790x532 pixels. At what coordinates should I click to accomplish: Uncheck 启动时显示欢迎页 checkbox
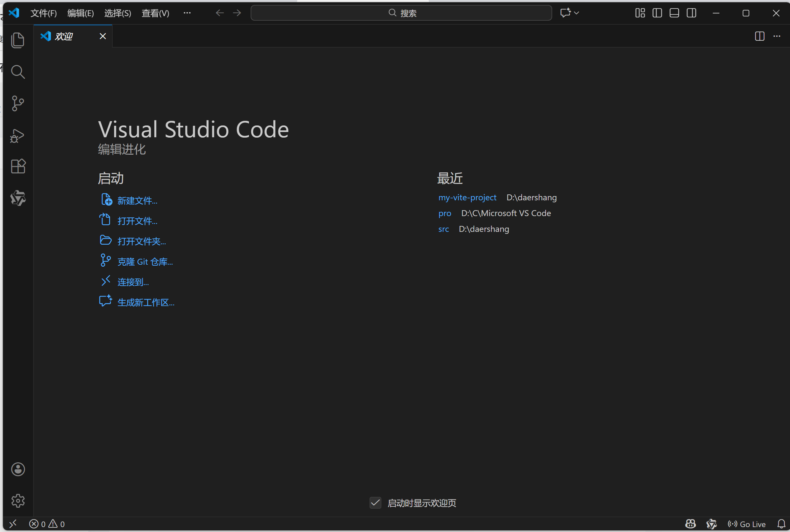[x=375, y=503]
